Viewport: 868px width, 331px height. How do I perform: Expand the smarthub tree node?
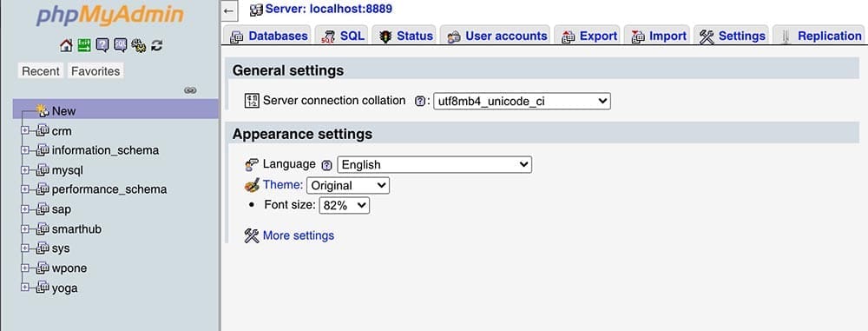pyautogui.click(x=25, y=229)
